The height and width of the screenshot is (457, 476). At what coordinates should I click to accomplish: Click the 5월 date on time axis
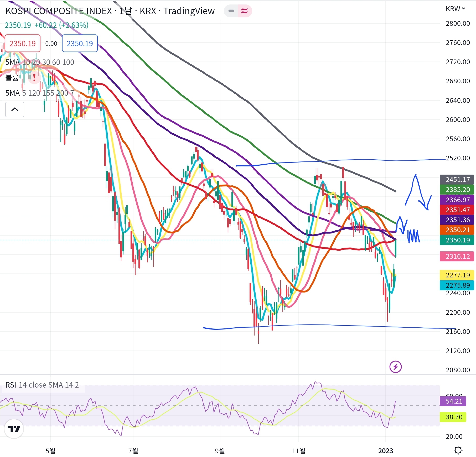point(50,451)
